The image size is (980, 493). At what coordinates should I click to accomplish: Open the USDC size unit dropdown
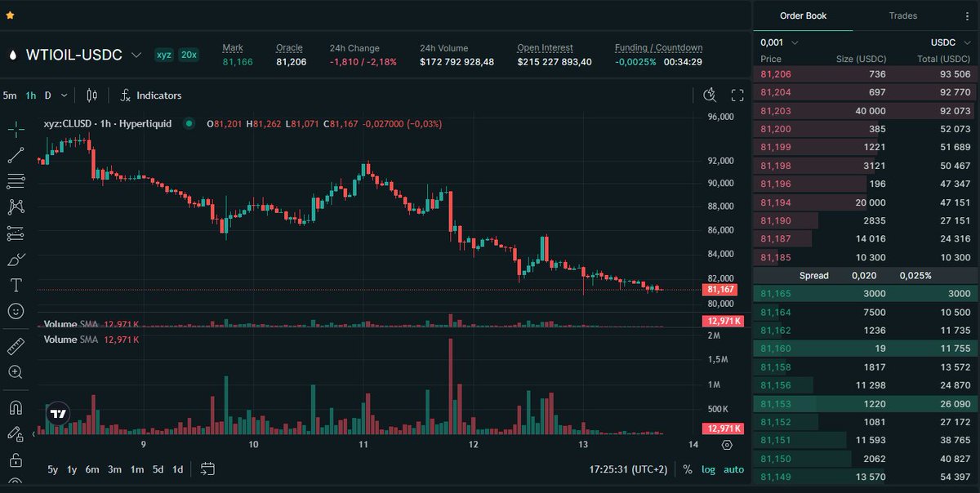pyautogui.click(x=949, y=42)
